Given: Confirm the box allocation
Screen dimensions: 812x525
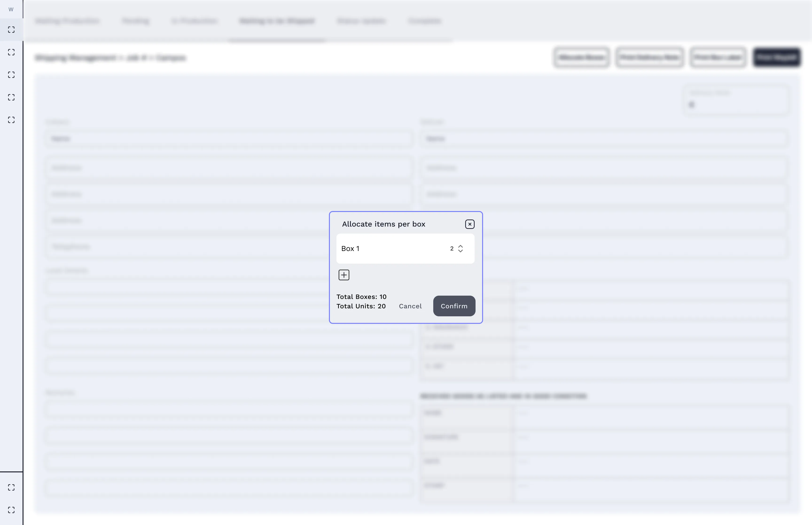Looking at the screenshot, I should pyautogui.click(x=454, y=306).
